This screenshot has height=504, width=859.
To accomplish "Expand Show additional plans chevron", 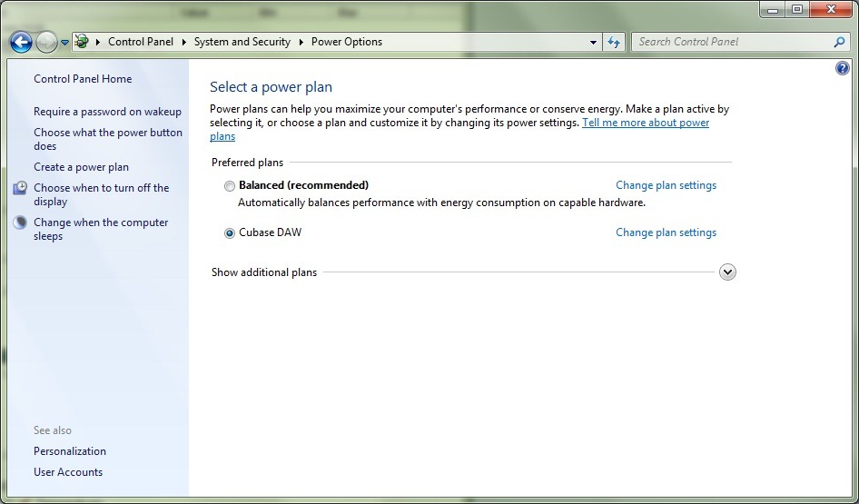I will 726,272.
